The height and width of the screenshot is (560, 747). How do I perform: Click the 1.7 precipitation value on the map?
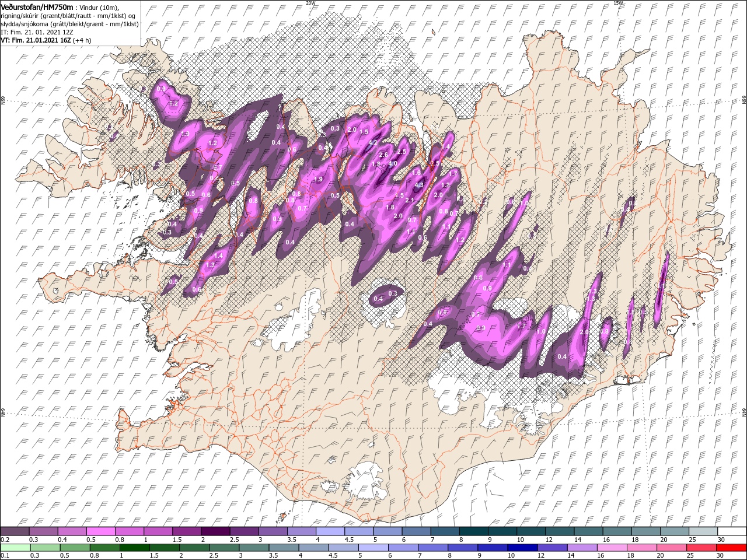coord(453,174)
